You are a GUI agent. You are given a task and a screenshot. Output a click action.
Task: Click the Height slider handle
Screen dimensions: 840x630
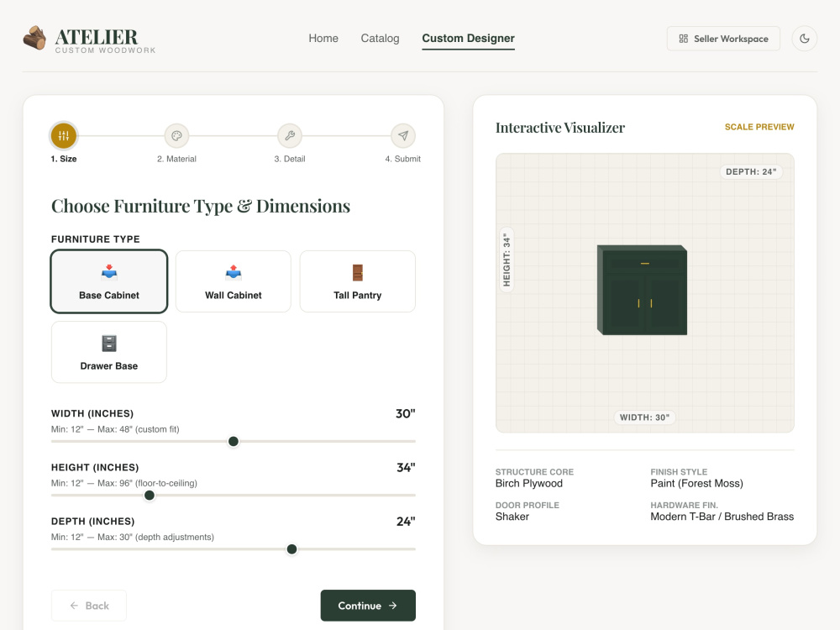coord(150,496)
